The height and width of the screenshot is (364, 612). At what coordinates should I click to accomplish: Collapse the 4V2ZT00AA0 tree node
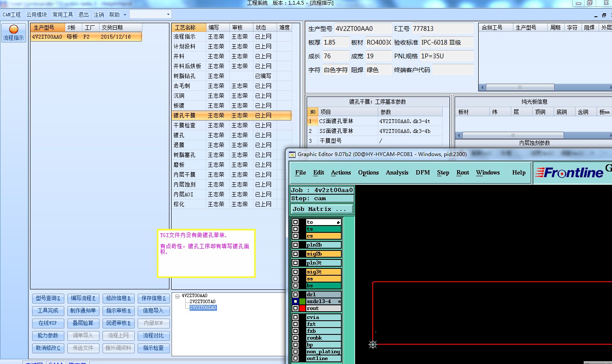coord(177,296)
